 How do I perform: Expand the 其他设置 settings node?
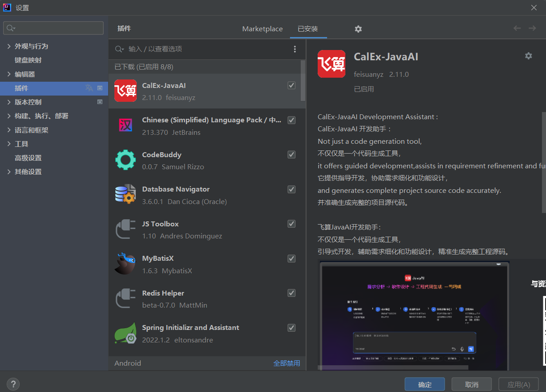[x=9, y=171]
